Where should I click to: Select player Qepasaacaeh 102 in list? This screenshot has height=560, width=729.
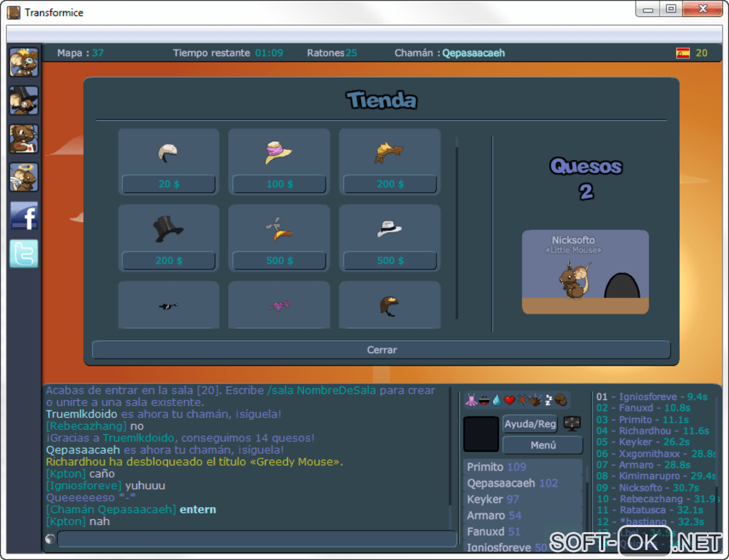click(522, 483)
